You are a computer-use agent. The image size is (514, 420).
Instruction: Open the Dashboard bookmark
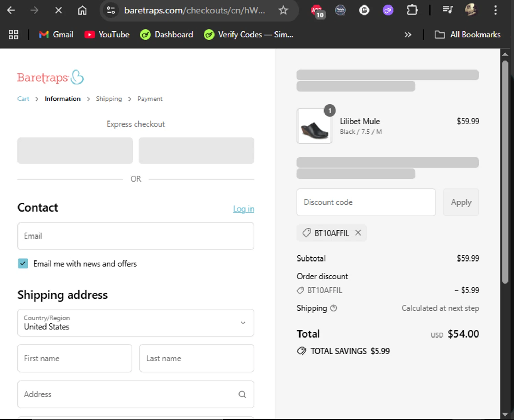pyautogui.click(x=167, y=35)
